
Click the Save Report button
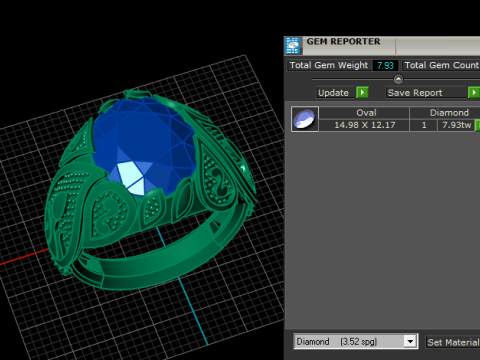click(x=426, y=93)
